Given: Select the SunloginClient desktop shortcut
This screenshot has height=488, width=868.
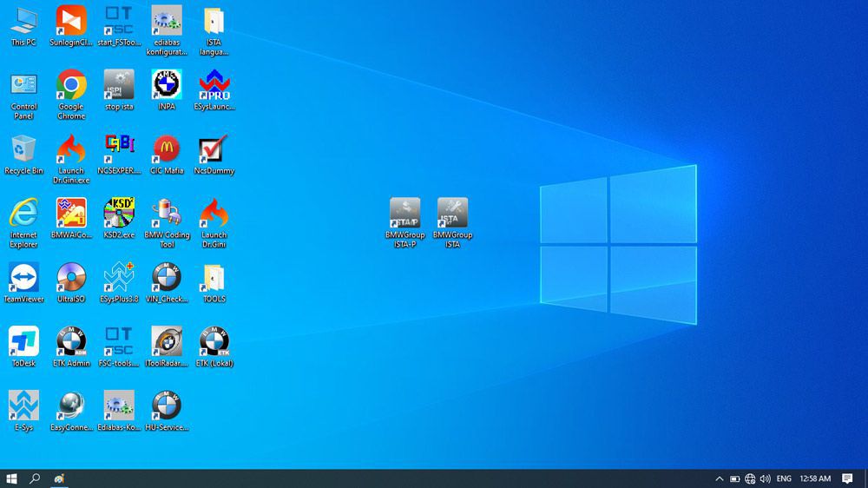Looking at the screenshot, I should [71, 26].
